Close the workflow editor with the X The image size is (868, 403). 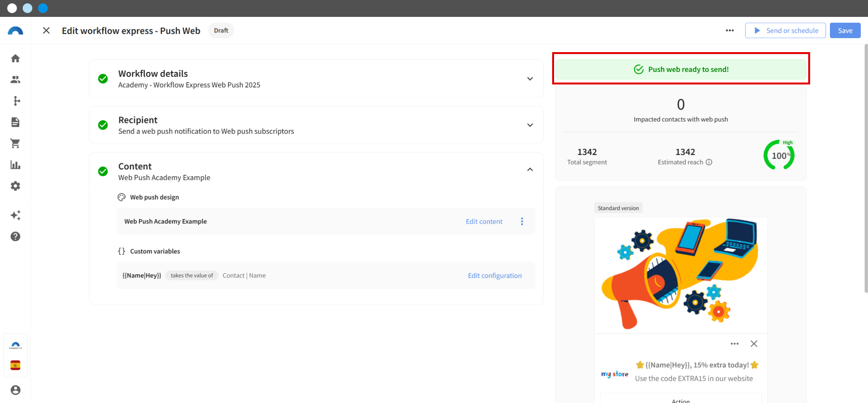pos(46,30)
